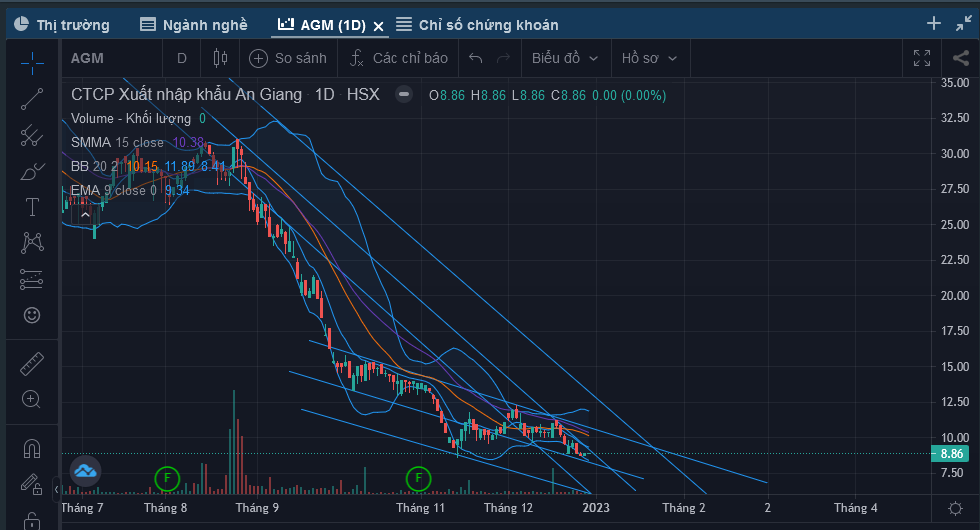The width and height of the screenshot is (980, 530).
Task: Select the crosshair cursor tool
Action: (32, 62)
